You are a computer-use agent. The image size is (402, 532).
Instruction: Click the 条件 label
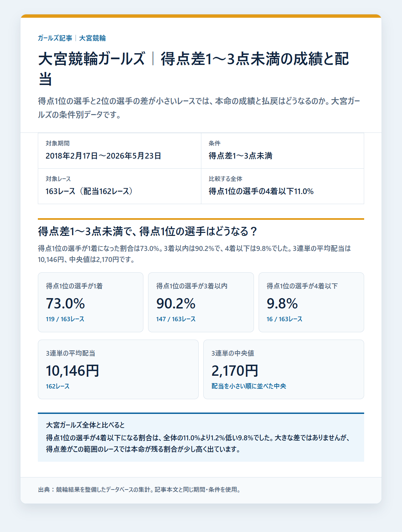pos(214,143)
